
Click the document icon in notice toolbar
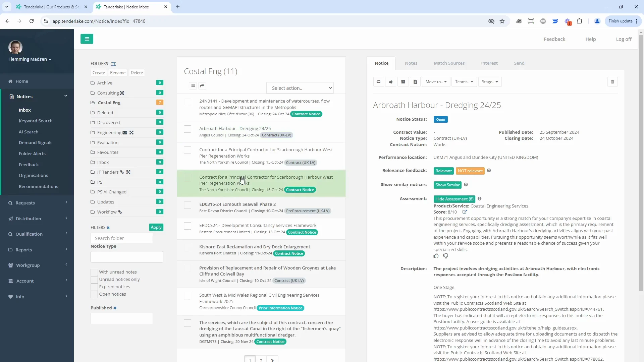[415, 82]
